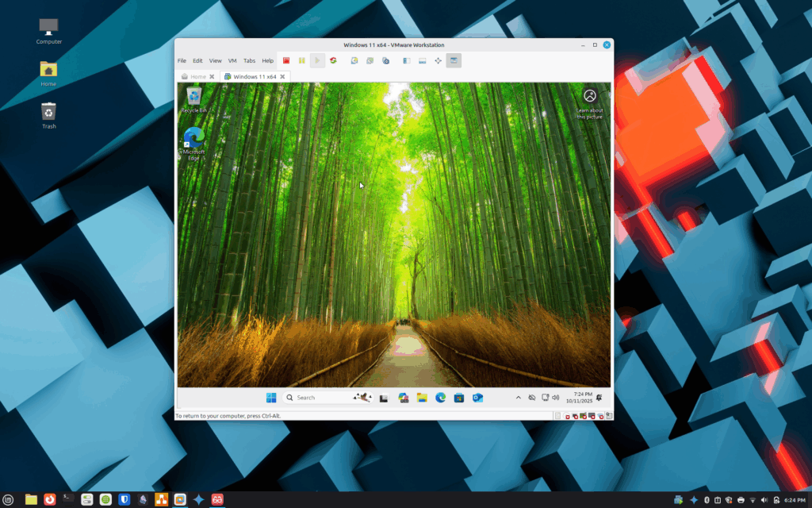Click the Learn about this picture link

[x=589, y=103]
